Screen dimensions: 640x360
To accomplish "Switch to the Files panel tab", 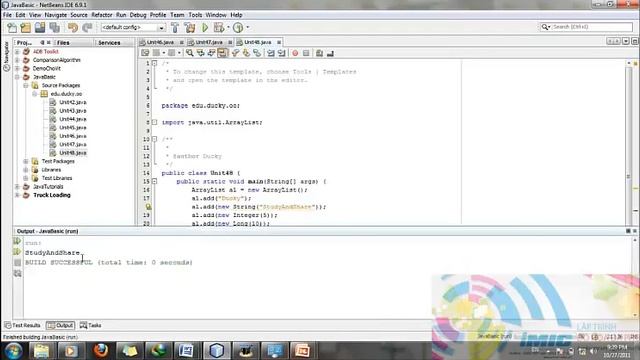I will [x=63, y=42].
